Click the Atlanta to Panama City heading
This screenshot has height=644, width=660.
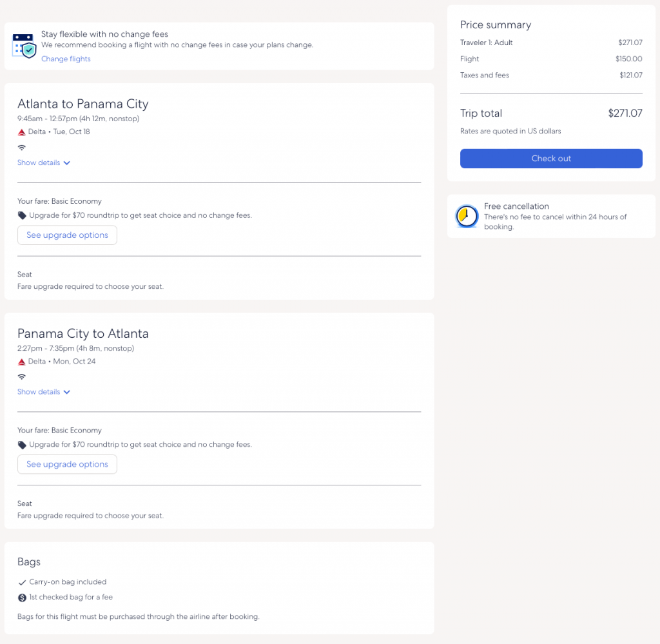[83, 104]
